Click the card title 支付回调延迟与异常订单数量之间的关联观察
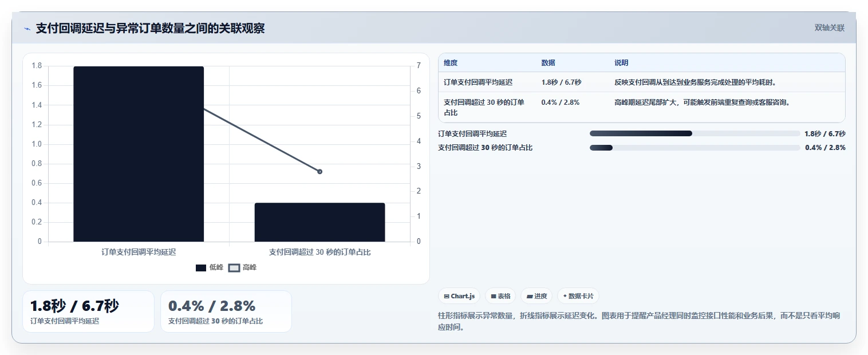The image size is (868, 355). click(150, 29)
